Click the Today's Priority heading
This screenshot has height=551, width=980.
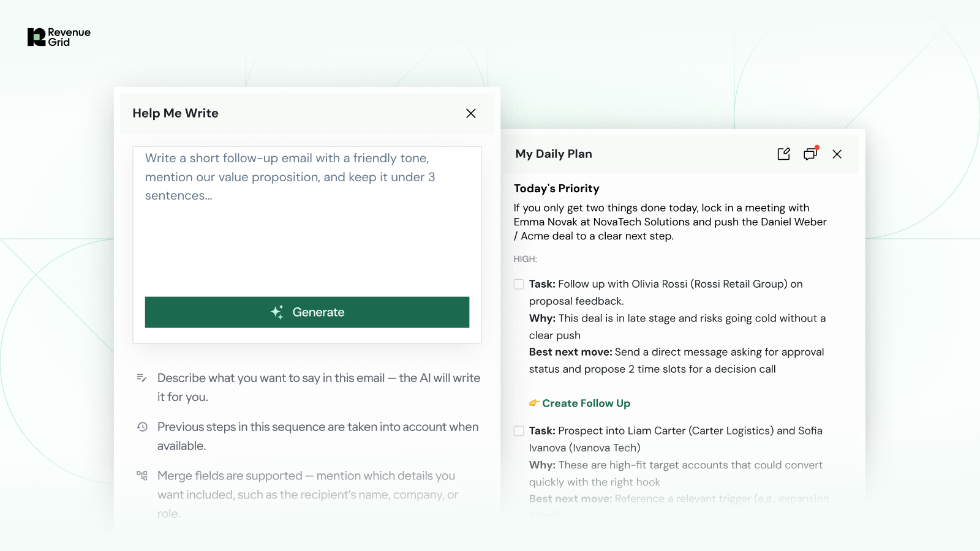556,189
